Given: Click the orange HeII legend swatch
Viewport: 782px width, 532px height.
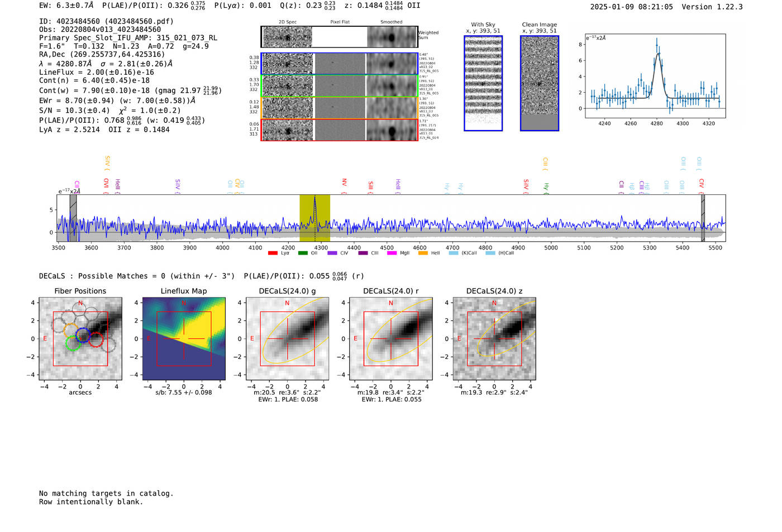Looking at the screenshot, I should (423, 253).
